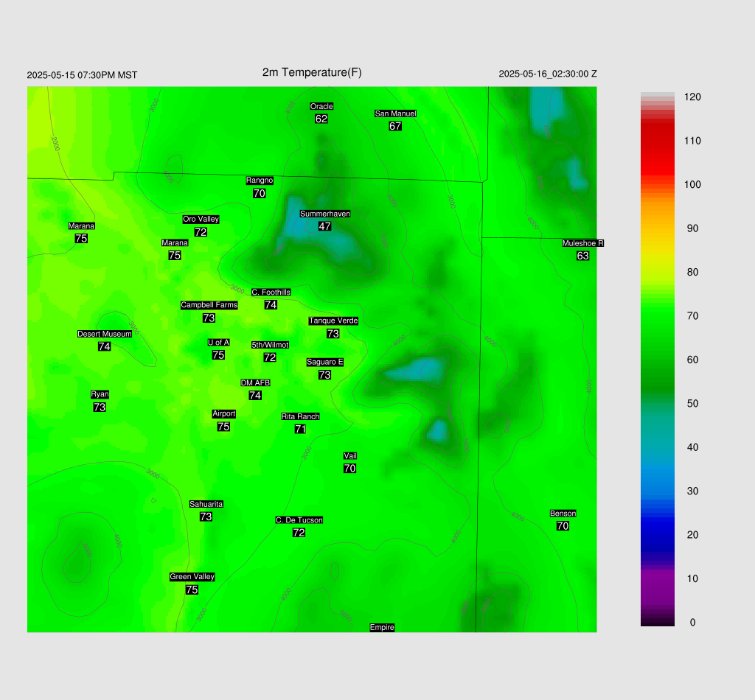This screenshot has width=755, height=700.
Task: Click the '2m Temperature(F)' chart title
Action: [x=312, y=72]
